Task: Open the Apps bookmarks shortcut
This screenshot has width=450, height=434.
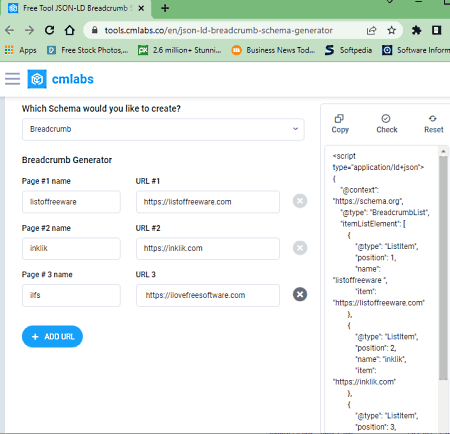Action: (20, 50)
